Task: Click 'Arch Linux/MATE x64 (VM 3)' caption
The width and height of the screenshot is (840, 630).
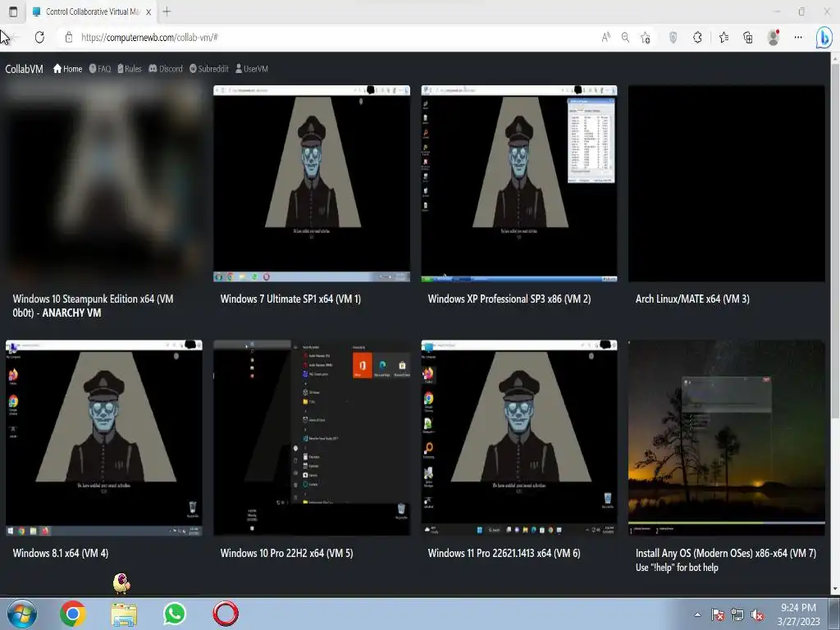Action: (x=692, y=299)
